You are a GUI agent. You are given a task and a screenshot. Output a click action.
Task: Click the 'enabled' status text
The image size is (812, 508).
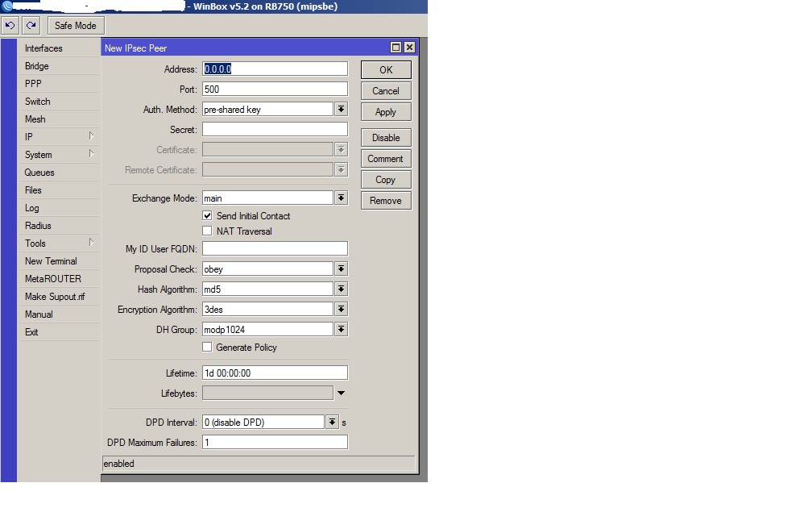(118, 464)
